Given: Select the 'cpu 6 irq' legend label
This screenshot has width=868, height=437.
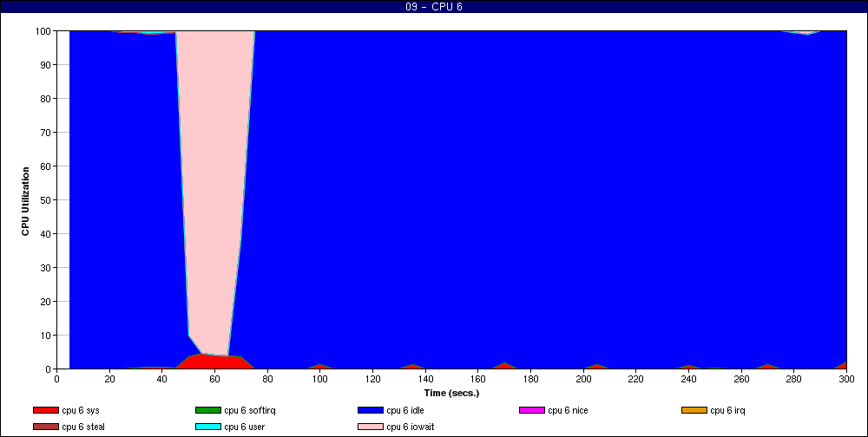Looking at the screenshot, I should click(x=727, y=410).
